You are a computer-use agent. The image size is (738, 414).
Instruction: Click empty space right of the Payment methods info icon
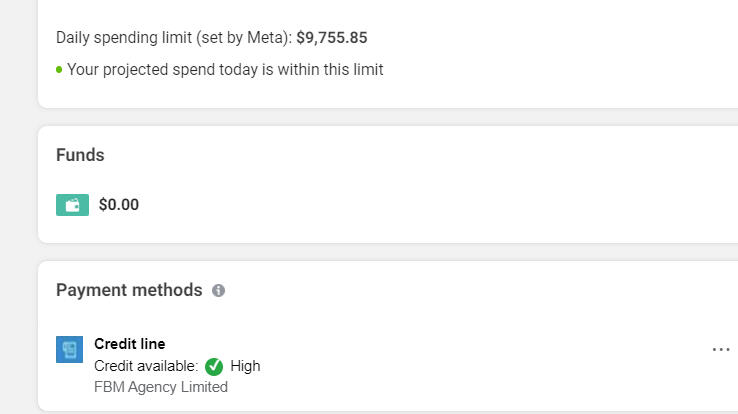tap(471, 290)
